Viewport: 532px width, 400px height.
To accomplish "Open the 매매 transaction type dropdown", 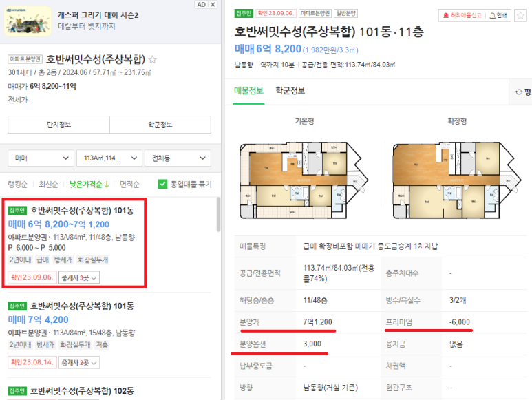I will tap(41, 158).
